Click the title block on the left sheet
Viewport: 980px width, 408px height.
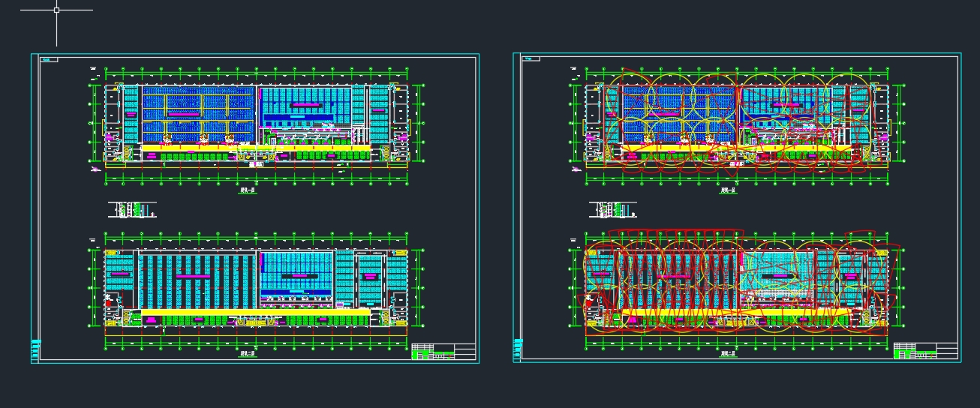(443, 352)
